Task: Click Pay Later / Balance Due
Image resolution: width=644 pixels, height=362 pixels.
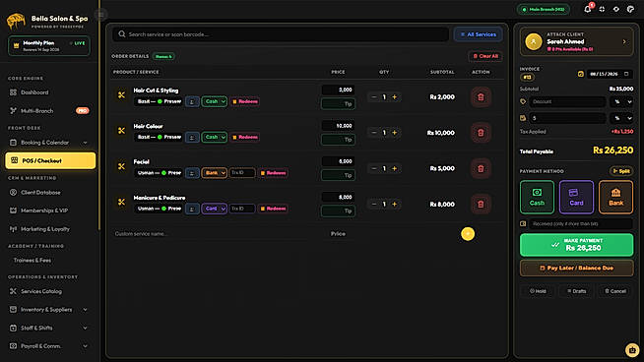Action: point(576,268)
